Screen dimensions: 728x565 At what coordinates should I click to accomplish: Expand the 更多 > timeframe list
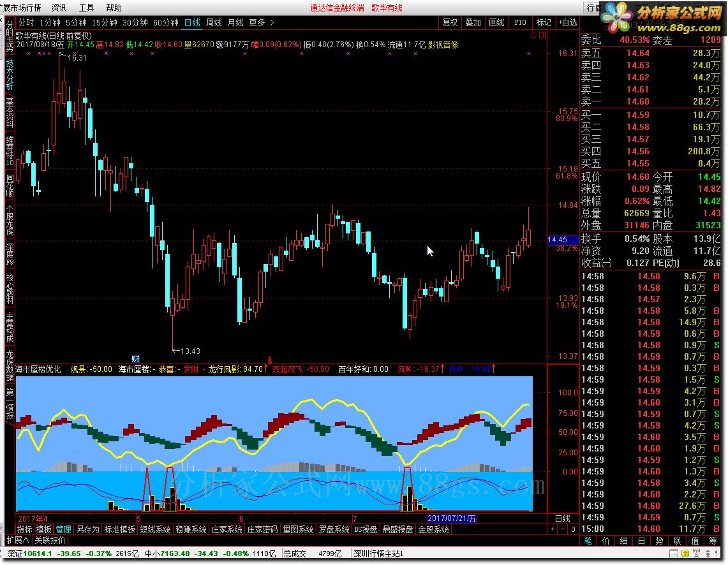262,22
